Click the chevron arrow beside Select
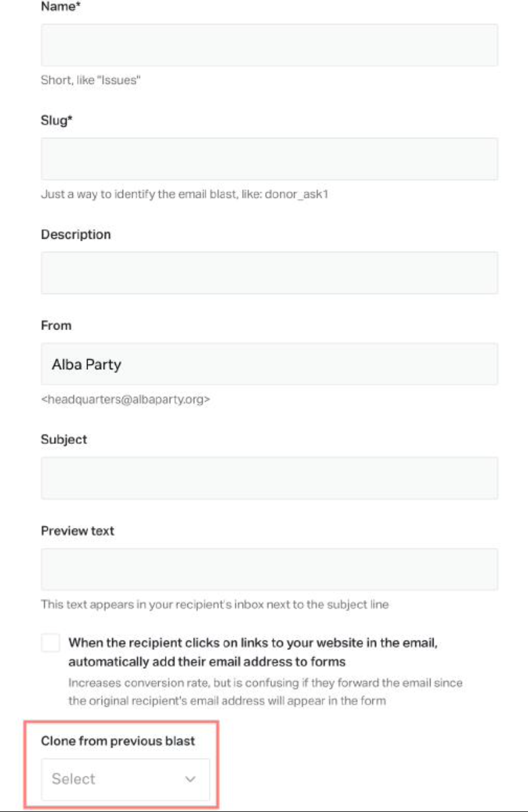528x812 pixels. 190,779
